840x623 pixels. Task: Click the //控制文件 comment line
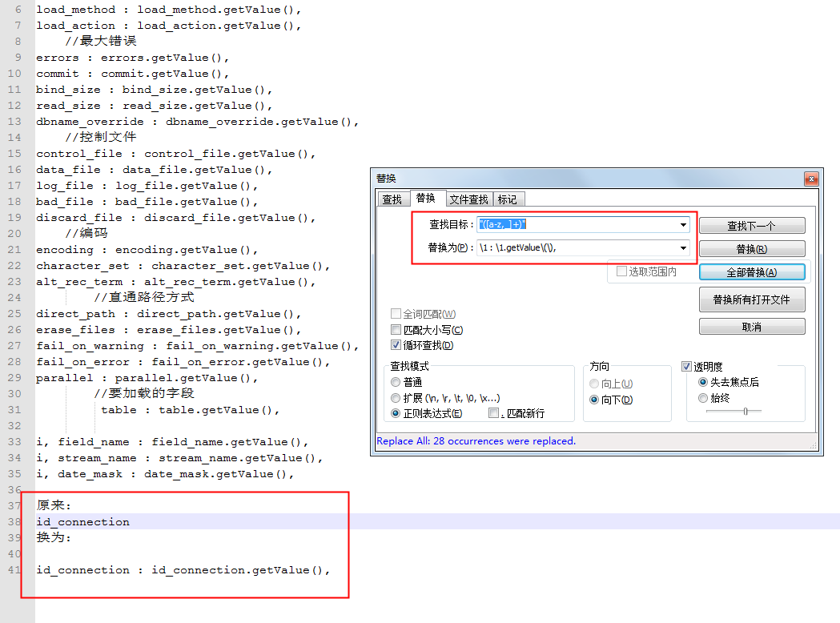pyautogui.click(x=101, y=137)
